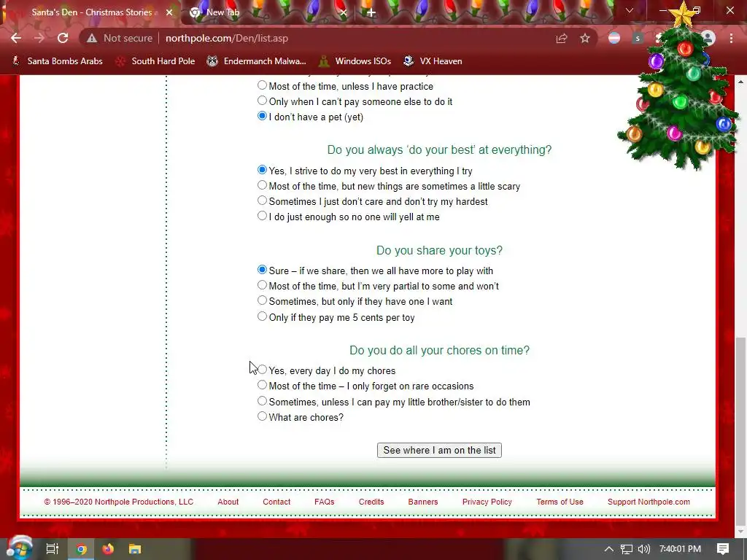The width and height of the screenshot is (747, 560).
Task: Click the Chrome taskbar icon
Action: (82, 549)
